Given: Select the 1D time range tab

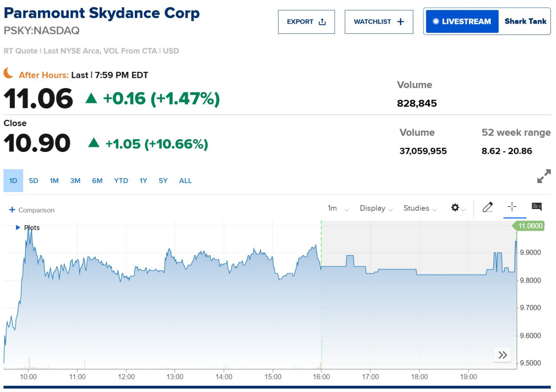Looking at the screenshot, I should [13, 181].
